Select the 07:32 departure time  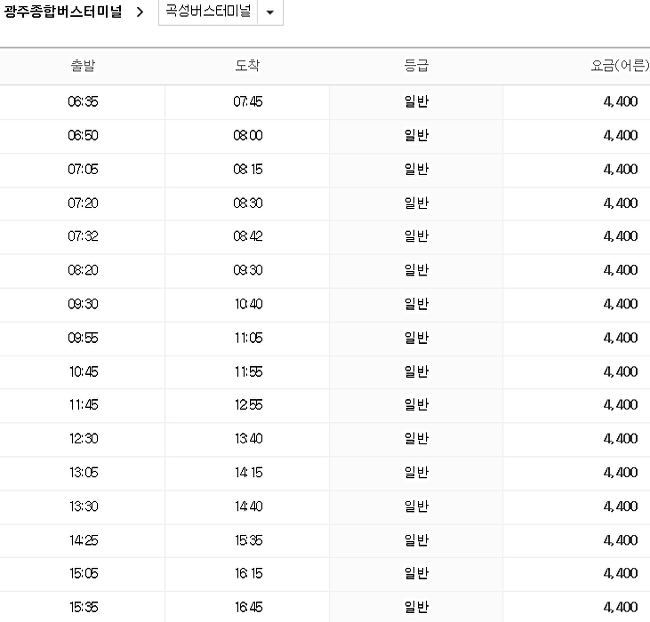tap(83, 236)
